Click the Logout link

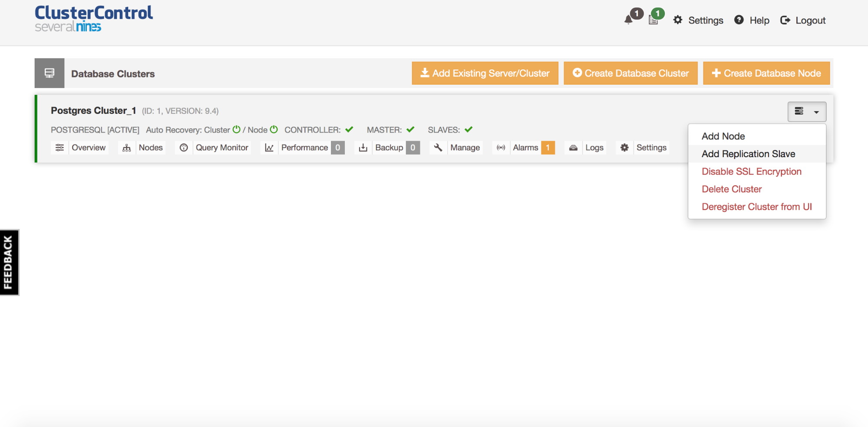(810, 20)
